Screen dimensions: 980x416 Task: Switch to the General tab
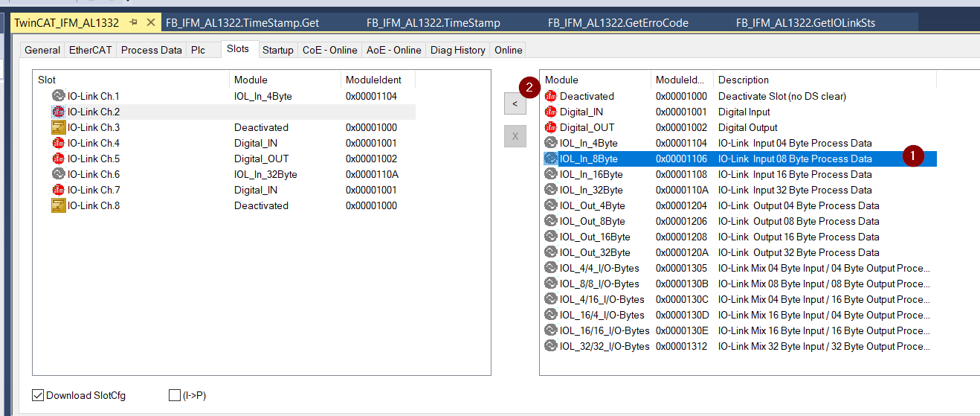[42, 50]
